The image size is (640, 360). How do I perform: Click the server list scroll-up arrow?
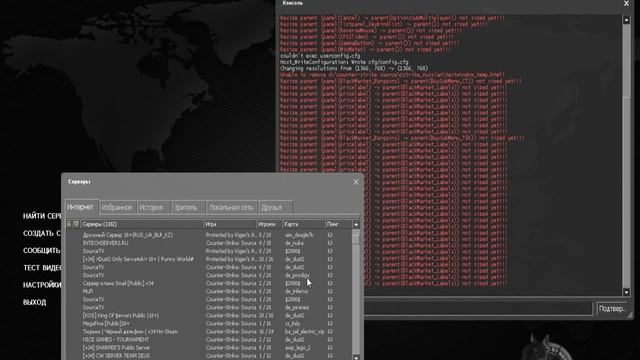356,224
